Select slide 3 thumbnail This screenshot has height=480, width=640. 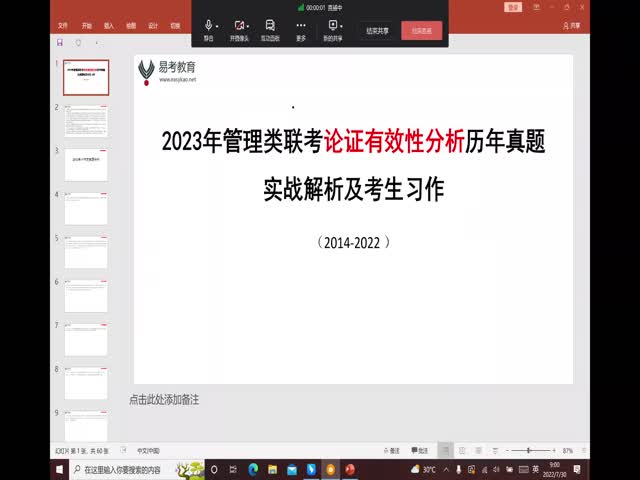(86, 165)
